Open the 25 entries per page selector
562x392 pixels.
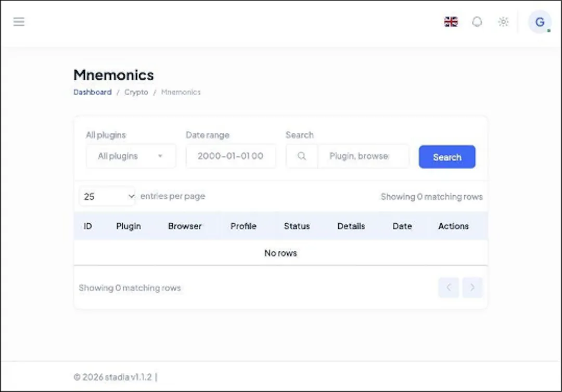click(107, 196)
